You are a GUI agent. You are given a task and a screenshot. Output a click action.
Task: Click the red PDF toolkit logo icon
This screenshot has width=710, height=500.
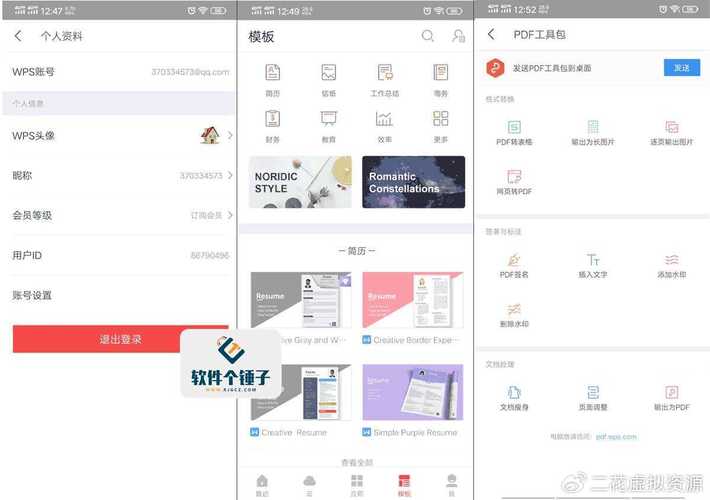pos(495,68)
